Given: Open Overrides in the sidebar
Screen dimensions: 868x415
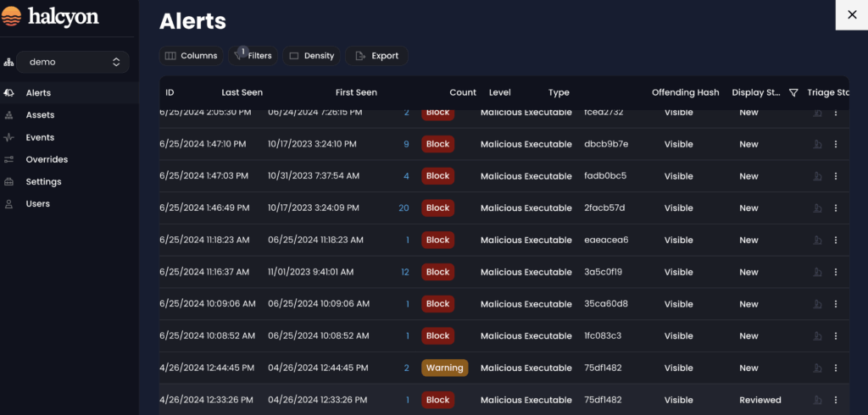Looking at the screenshot, I should (47, 159).
